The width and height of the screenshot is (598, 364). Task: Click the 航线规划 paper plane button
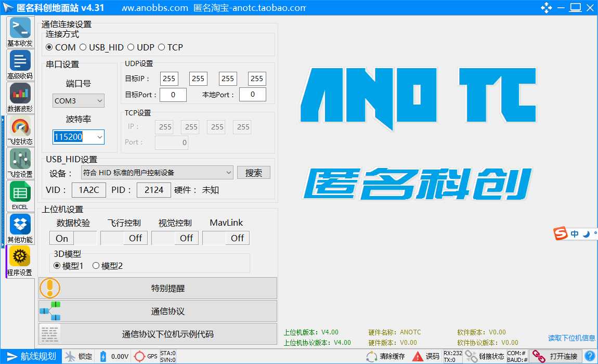point(31,356)
